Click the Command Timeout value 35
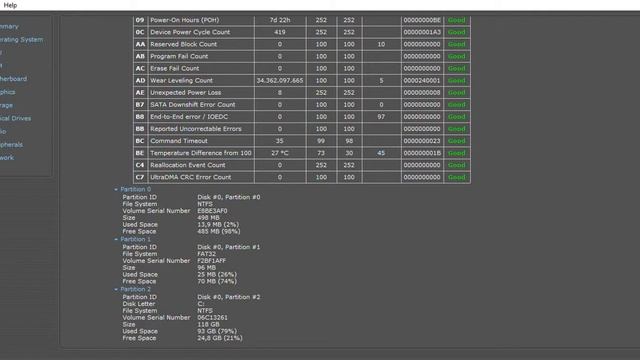The image size is (640, 360). [x=280, y=141]
